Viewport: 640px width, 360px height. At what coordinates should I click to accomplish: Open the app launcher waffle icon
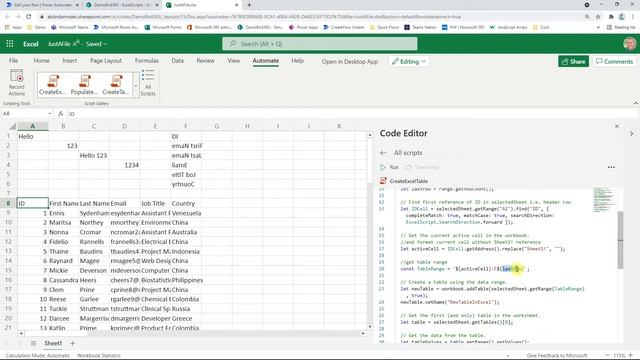pyautogui.click(x=10, y=44)
